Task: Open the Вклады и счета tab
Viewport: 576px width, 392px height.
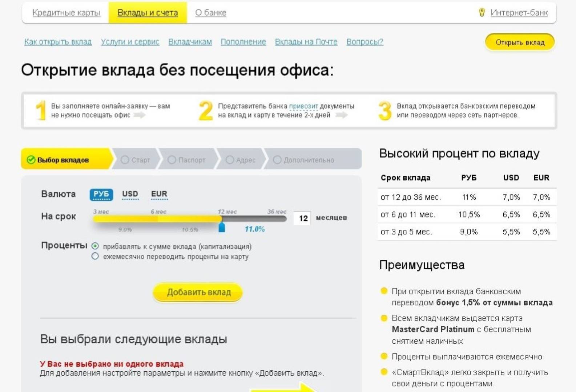Action: tap(148, 13)
